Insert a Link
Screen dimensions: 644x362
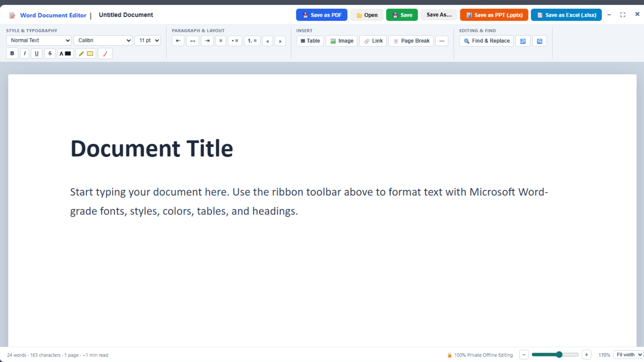(x=373, y=41)
